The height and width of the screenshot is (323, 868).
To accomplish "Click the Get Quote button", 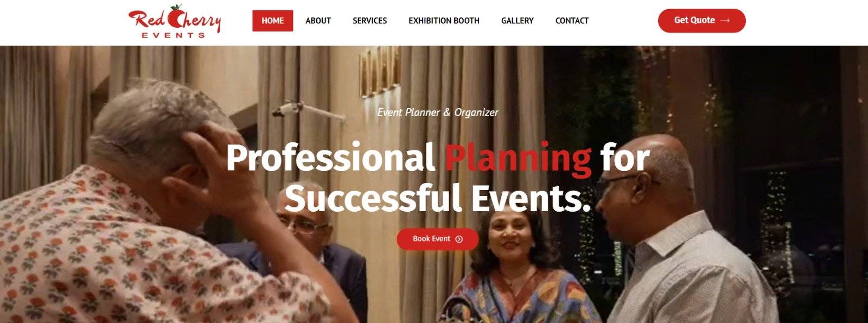I will click(x=701, y=21).
